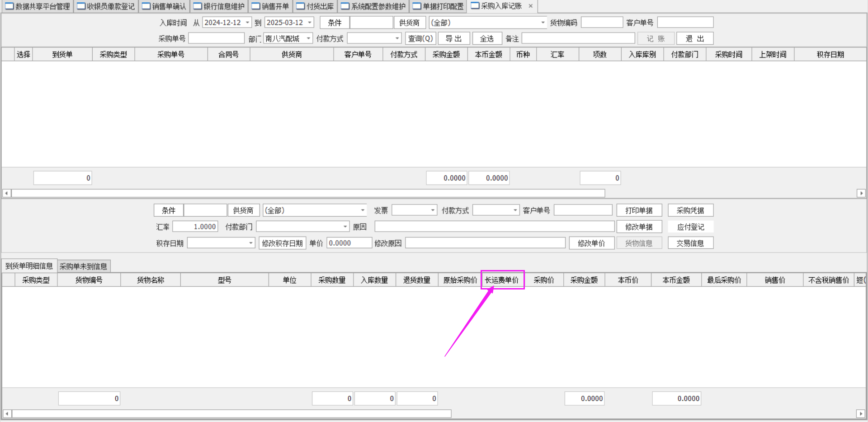This screenshot has height=422, width=868.
Task: Focus the 备注 input field
Action: [x=578, y=38]
